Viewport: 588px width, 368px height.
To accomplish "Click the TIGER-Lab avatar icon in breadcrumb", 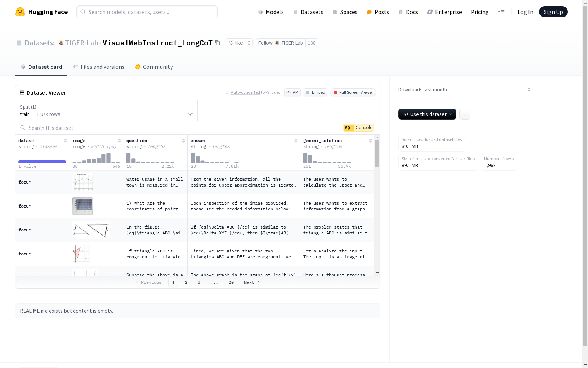I will pos(61,43).
